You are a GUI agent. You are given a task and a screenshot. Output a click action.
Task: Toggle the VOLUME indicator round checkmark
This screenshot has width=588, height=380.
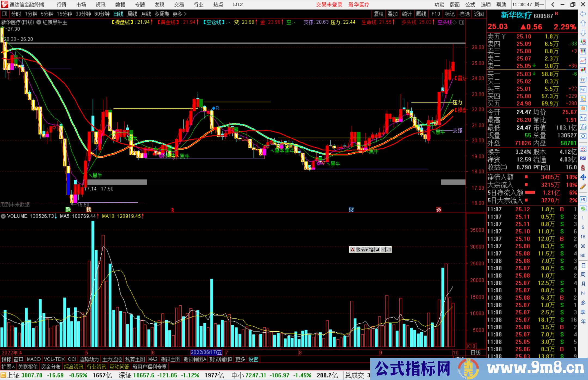3,216
